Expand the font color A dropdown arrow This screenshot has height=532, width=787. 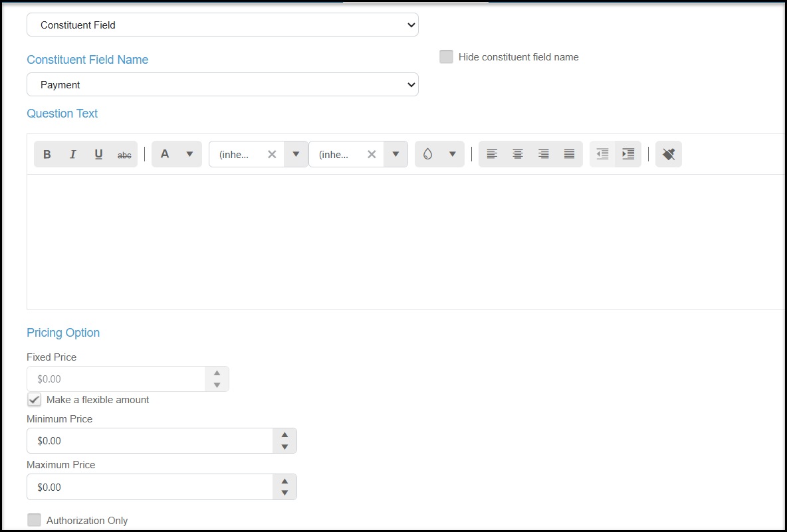pos(189,154)
